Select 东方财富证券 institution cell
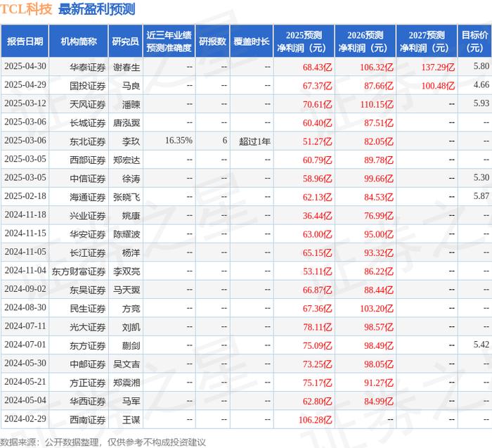Viewport: 492px width, 448px height. point(79,271)
